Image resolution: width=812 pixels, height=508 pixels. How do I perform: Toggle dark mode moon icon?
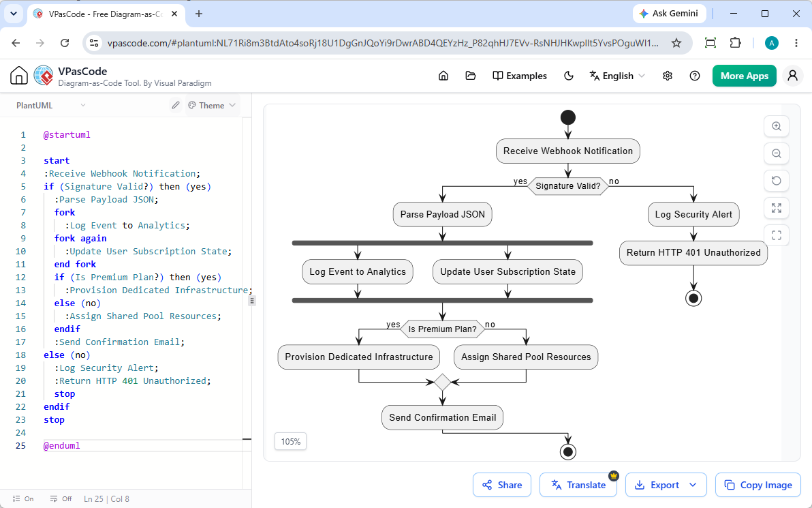[569, 76]
